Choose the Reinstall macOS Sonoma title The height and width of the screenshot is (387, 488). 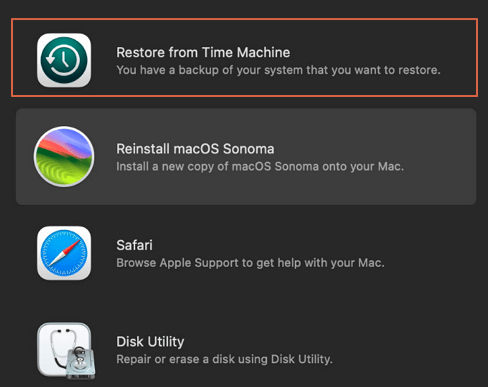(x=195, y=149)
